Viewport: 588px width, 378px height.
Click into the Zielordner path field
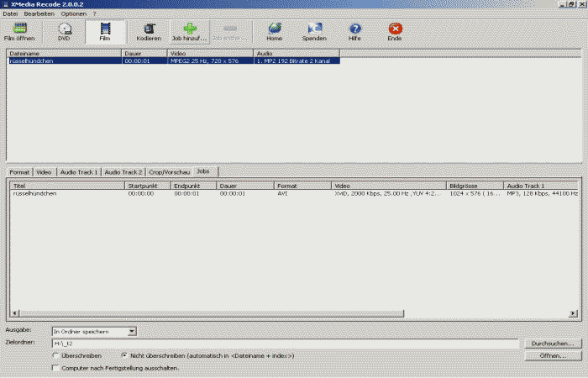tap(286, 344)
